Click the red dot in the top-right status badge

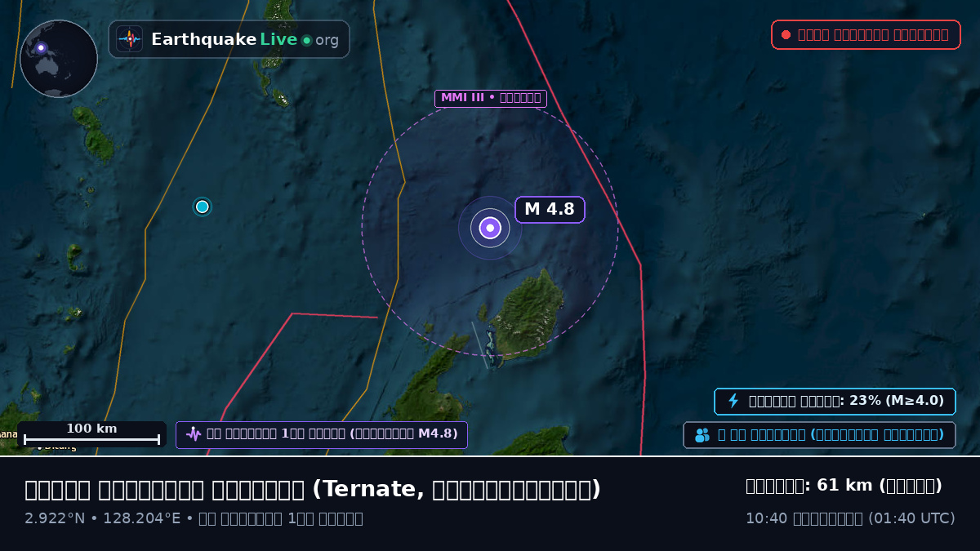point(786,34)
